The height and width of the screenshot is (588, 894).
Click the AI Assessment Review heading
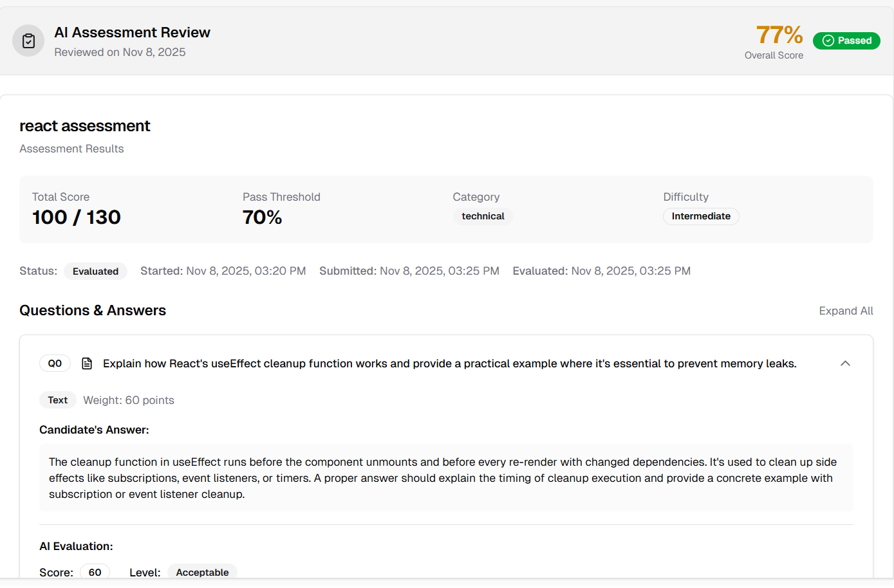[x=132, y=32]
